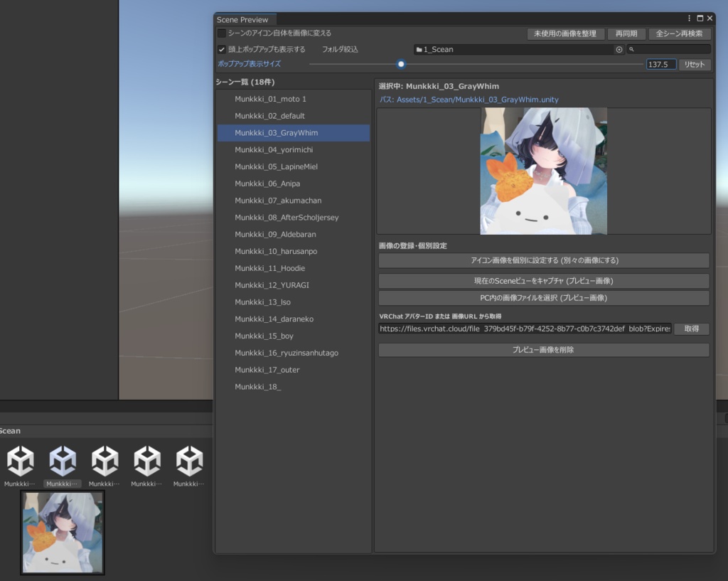
Task: Select Munkkki_06_Anipa in scene list
Action: coord(294,183)
